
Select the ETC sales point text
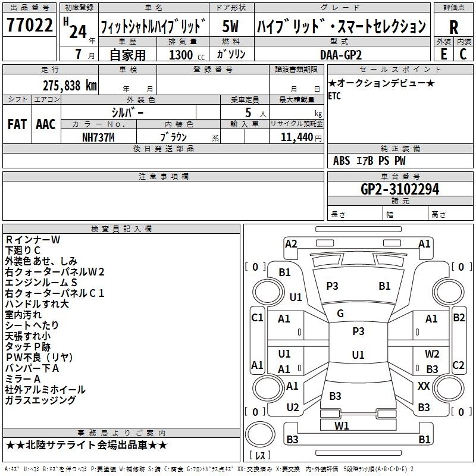(x=335, y=95)
